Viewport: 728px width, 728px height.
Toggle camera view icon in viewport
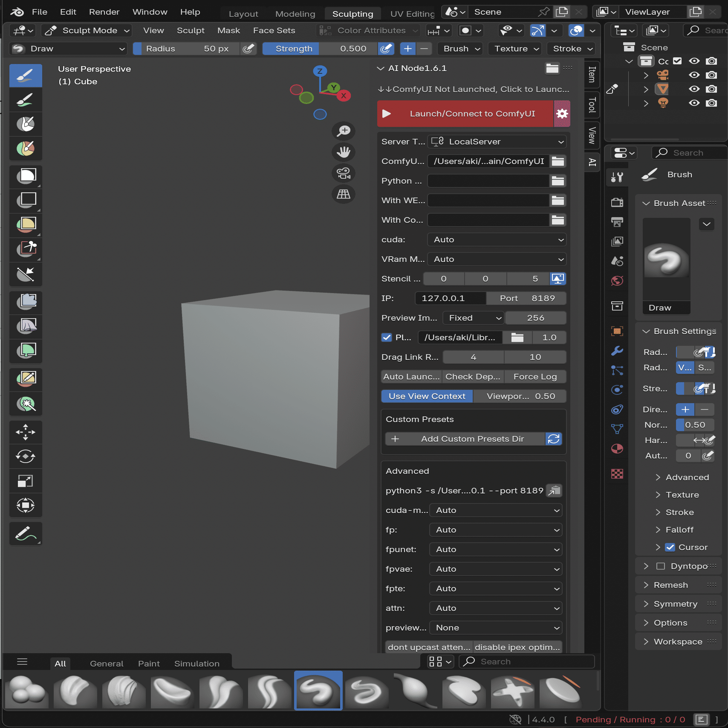click(x=344, y=173)
